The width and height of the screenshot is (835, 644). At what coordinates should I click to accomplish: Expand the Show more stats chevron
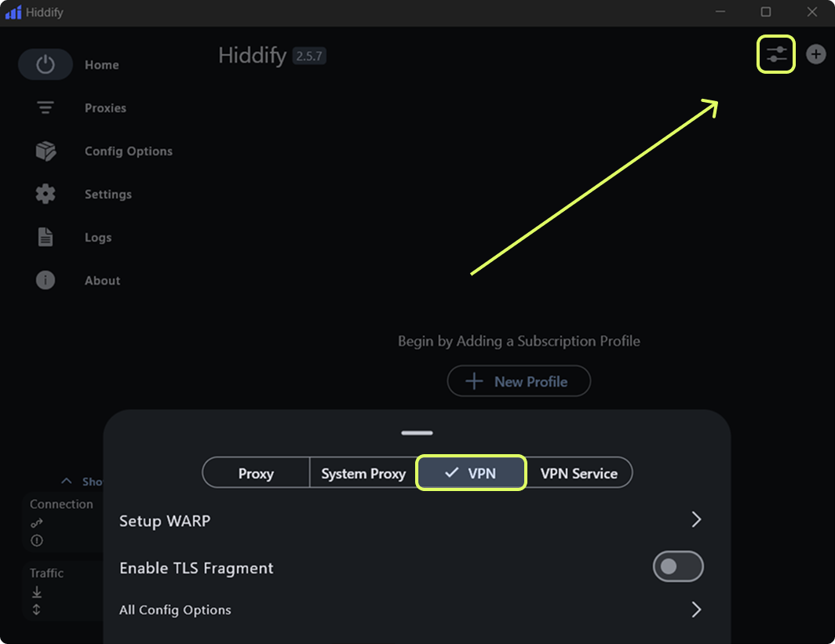point(67,481)
